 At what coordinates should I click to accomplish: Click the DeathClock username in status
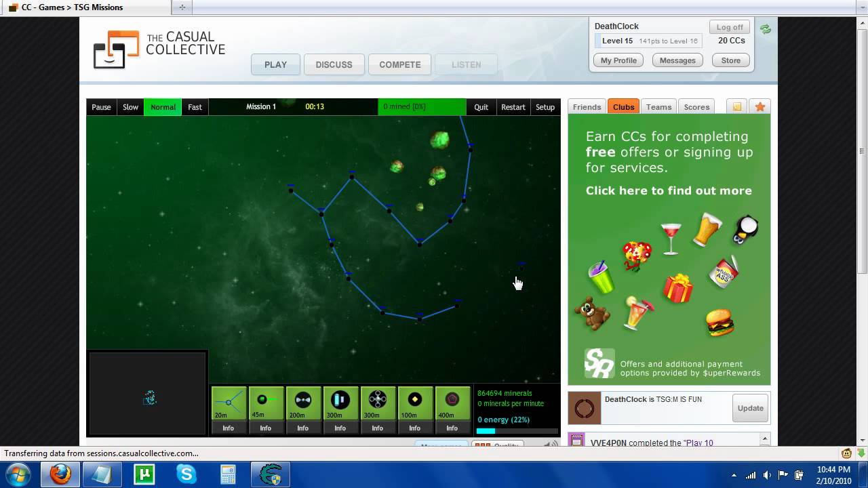point(625,399)
